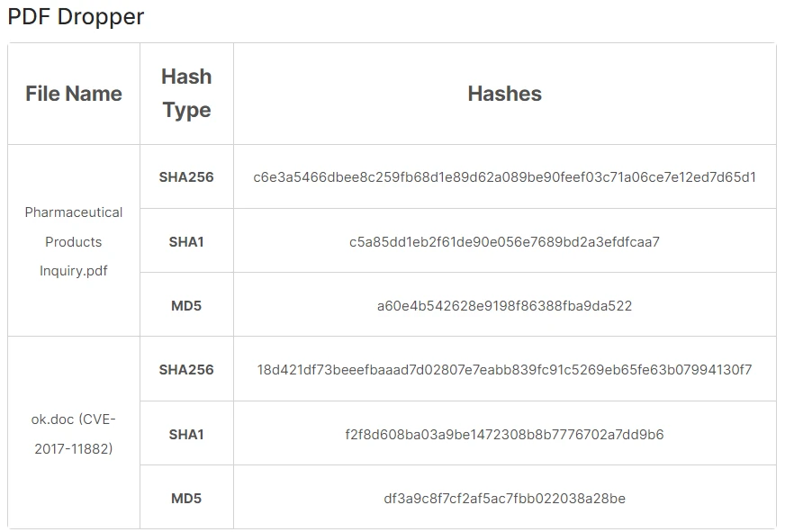Select the MD5 hash starting with a60e4b
Viewport: 785px width, 532px height.
[x=504, y=306]
